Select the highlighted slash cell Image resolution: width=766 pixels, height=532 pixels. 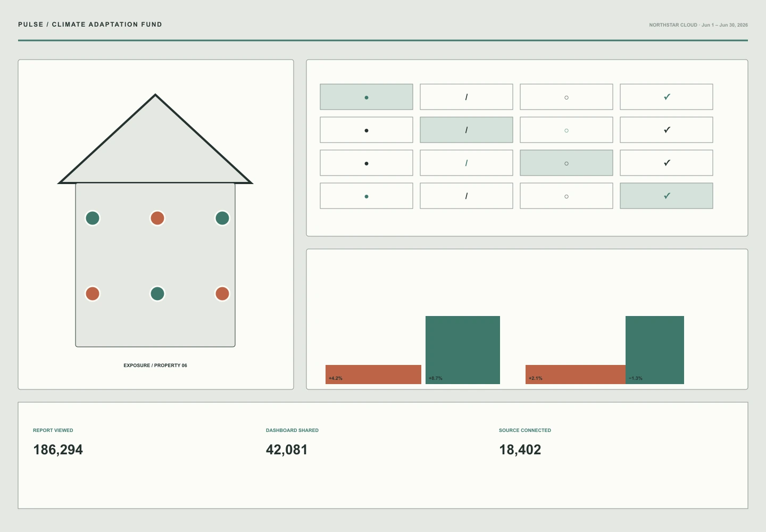tap(467, 130)
